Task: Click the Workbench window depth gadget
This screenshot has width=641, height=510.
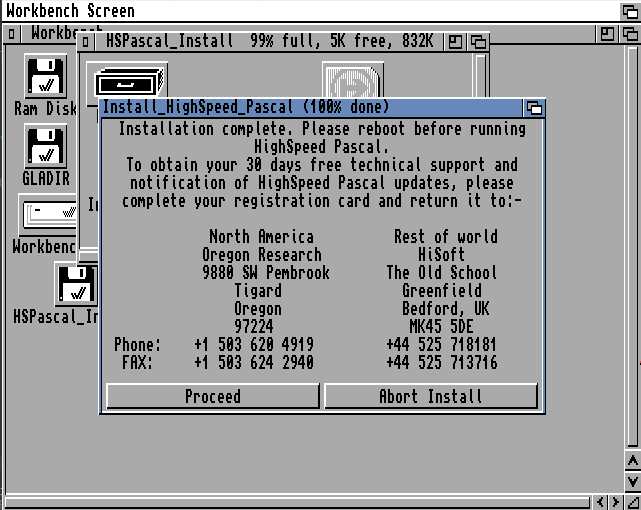Action: tap(630, 34)
